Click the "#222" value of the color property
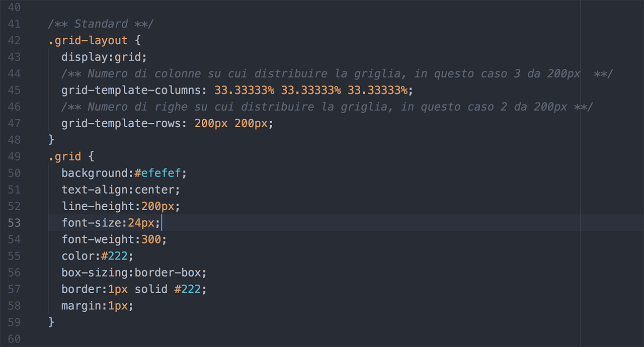 click(114, 256)
